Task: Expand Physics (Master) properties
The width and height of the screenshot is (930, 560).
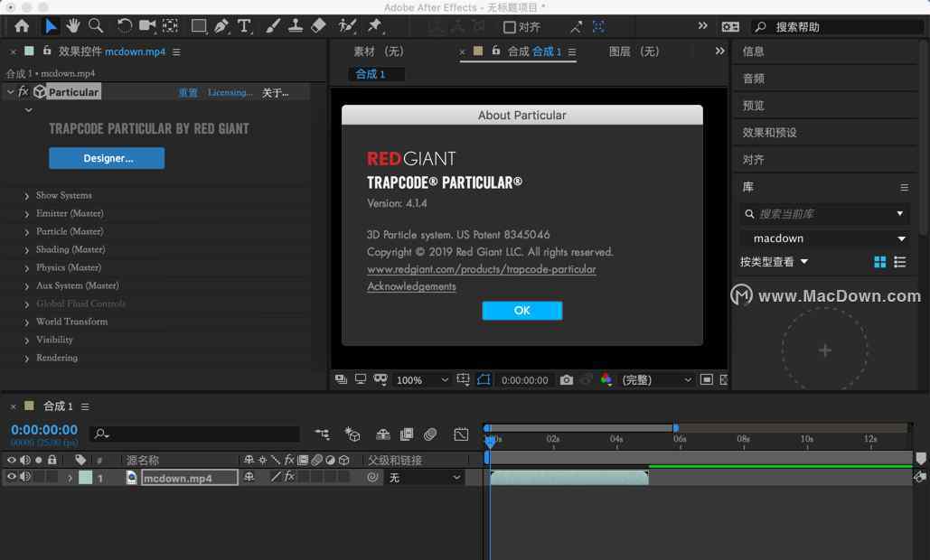Action: (27, 268)
